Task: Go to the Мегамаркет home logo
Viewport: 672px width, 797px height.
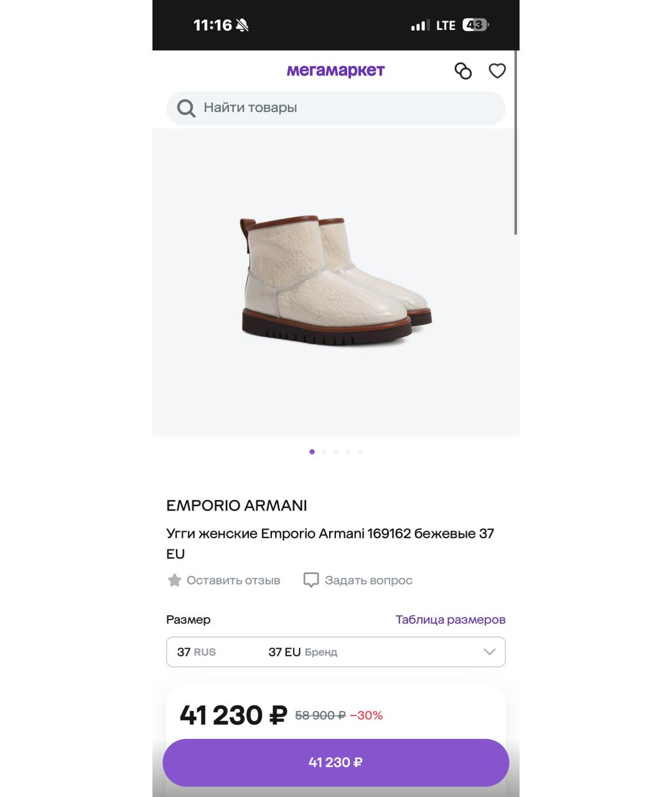Action: click(x=335, y=70)
